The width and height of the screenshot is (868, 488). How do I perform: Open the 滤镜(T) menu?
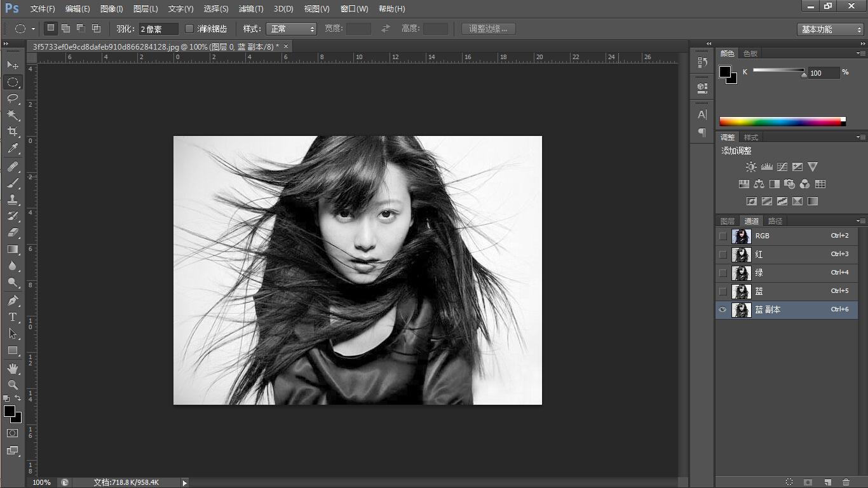[x=251, y=9]
